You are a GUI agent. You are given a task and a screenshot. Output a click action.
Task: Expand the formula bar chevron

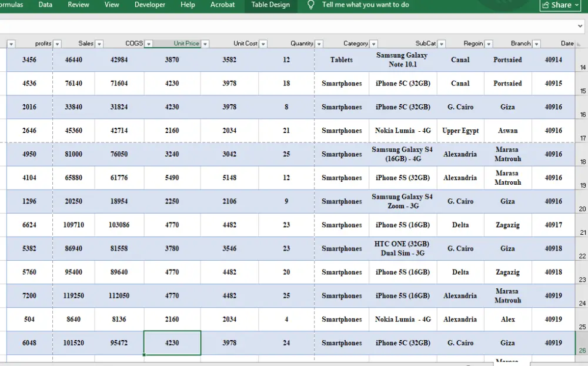580,26
